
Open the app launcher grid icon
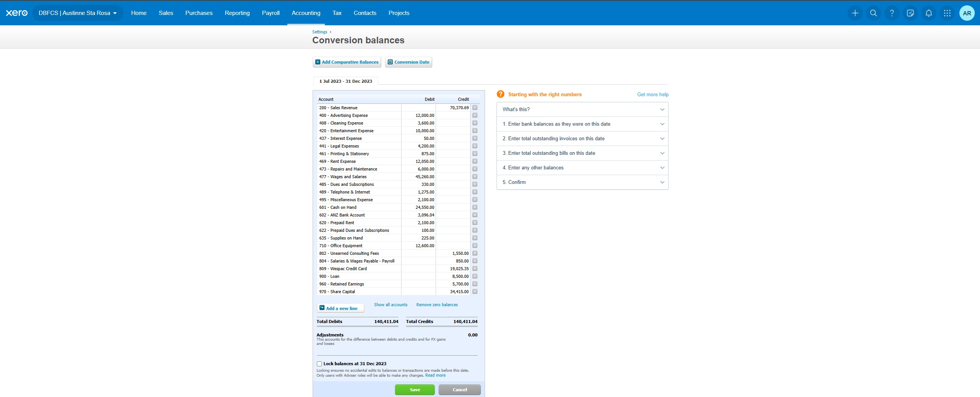(x=947, y=13)
